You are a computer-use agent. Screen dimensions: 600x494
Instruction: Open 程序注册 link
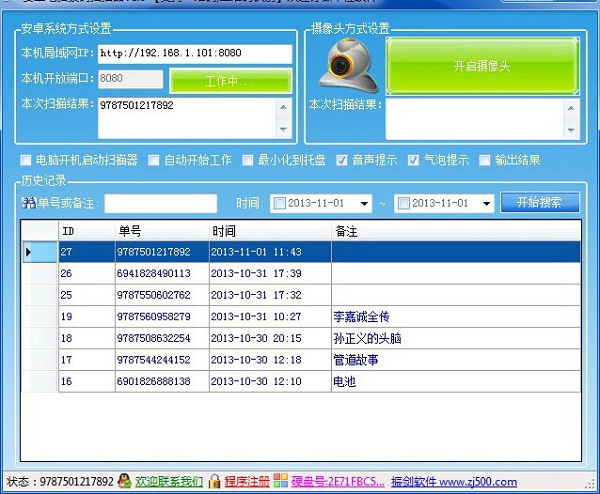(x=247, y=481)
